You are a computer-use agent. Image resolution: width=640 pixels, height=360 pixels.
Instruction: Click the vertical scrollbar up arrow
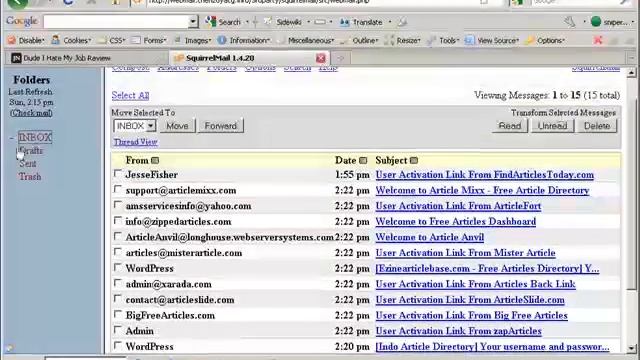[631, 73]
